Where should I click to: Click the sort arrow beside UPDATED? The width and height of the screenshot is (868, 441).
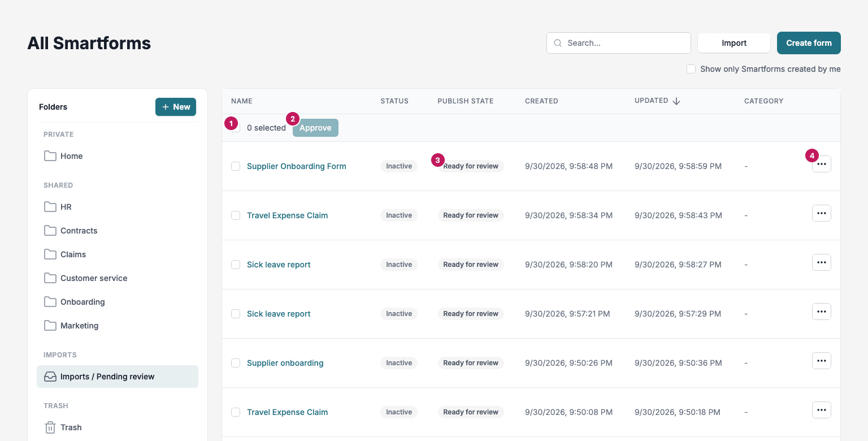[x=676, y=101]
